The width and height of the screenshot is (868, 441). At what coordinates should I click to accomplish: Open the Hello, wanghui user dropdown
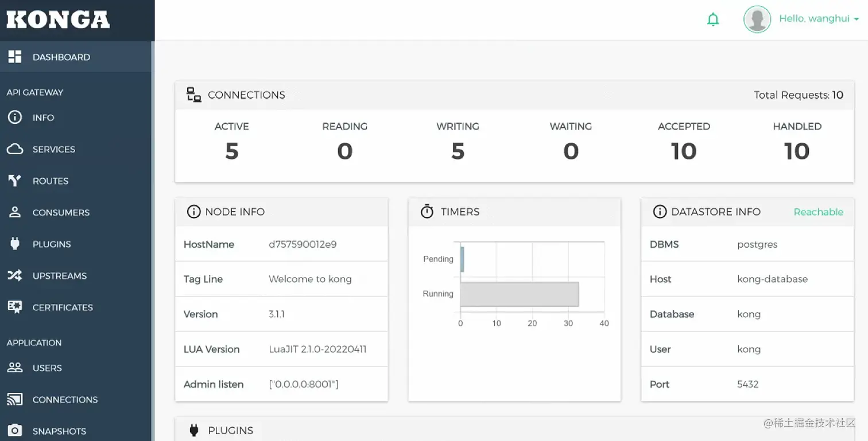[x=819, y=19]
